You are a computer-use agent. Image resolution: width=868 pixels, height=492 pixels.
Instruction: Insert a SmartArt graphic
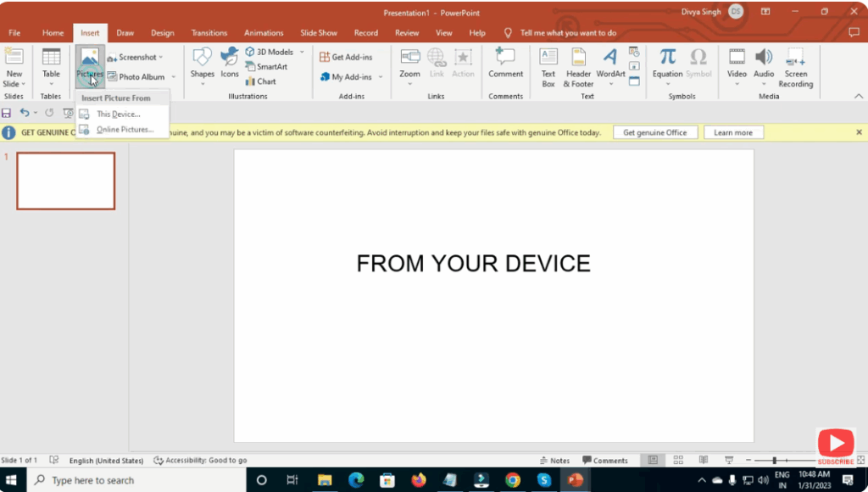click(x=266, y=67)
